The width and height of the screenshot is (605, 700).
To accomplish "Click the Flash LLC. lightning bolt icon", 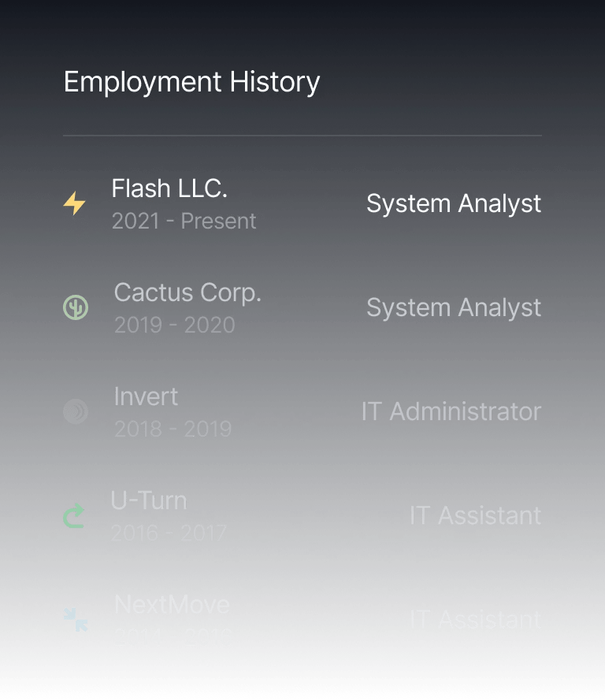I will pos(74,203).
